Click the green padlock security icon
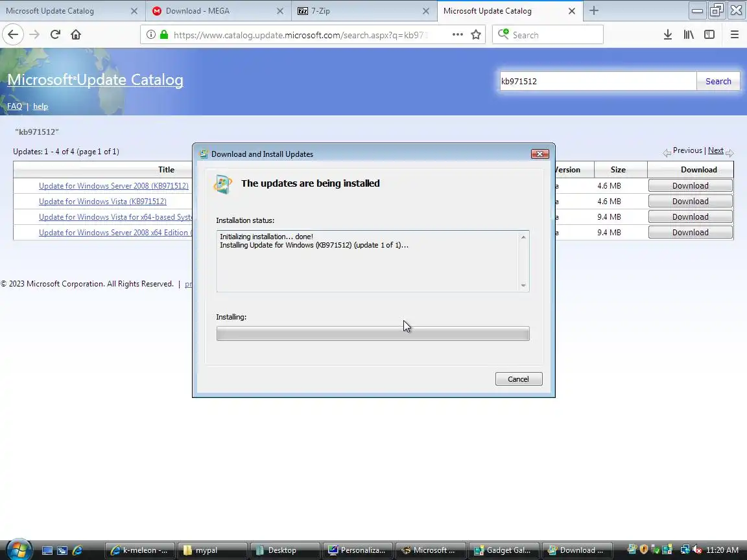The width and height of the screenshot is (747, 560). pyautogui.click(x=164, y=34)
